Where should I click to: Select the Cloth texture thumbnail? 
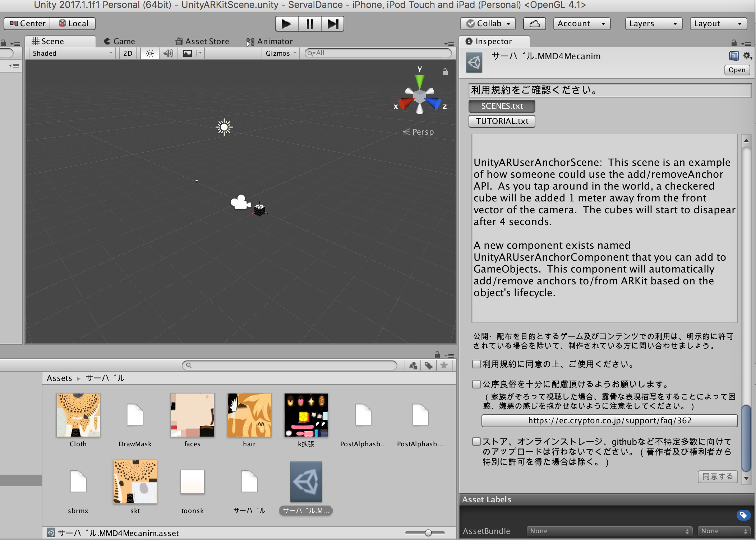[78, 415]
